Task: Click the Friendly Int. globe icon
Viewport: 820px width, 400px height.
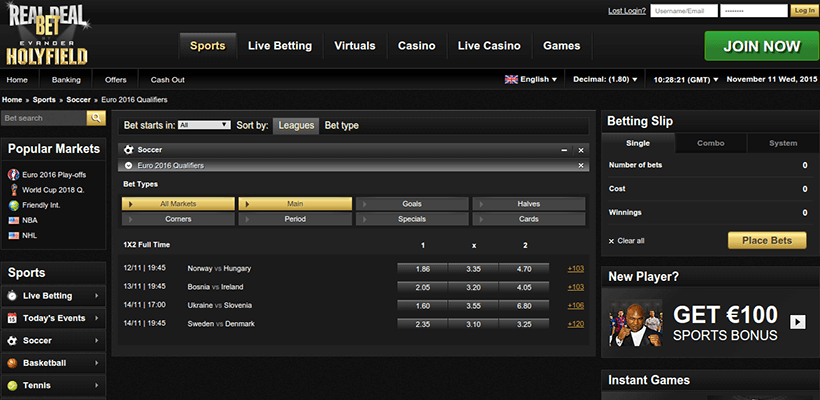Action: (14, 205)
